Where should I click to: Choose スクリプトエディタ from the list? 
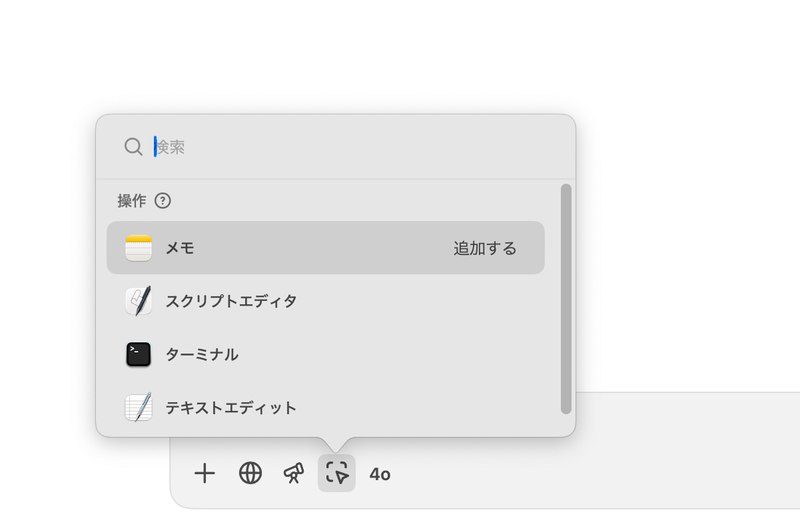point(231,301)
